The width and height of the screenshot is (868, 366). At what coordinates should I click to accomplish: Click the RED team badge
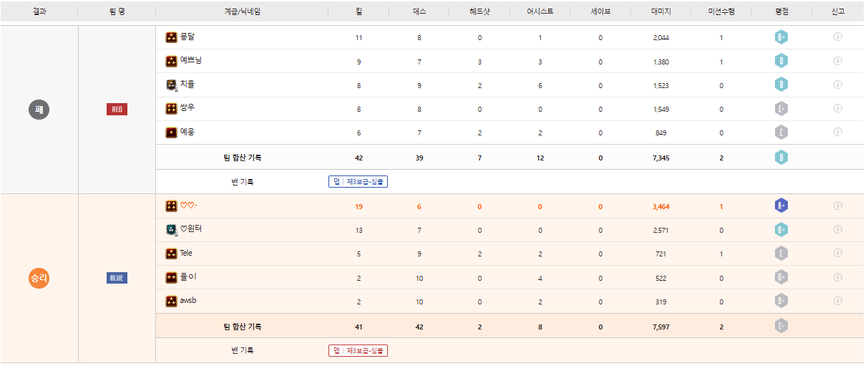[x=117, y=110]
